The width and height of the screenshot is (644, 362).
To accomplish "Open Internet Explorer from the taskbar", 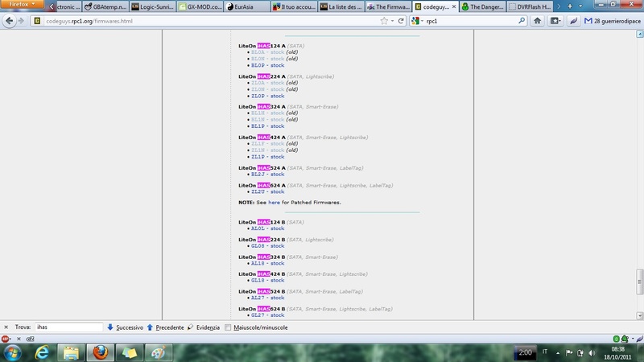I will coord(41,352).
